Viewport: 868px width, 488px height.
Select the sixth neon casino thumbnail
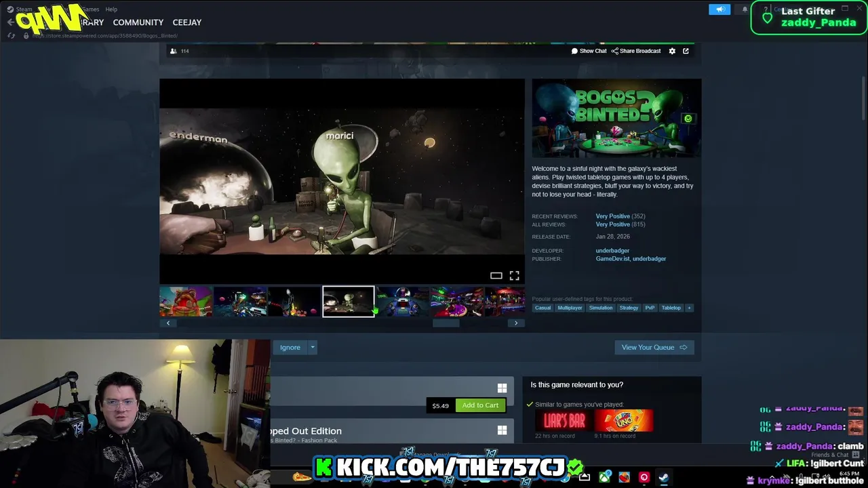point(457,302)
